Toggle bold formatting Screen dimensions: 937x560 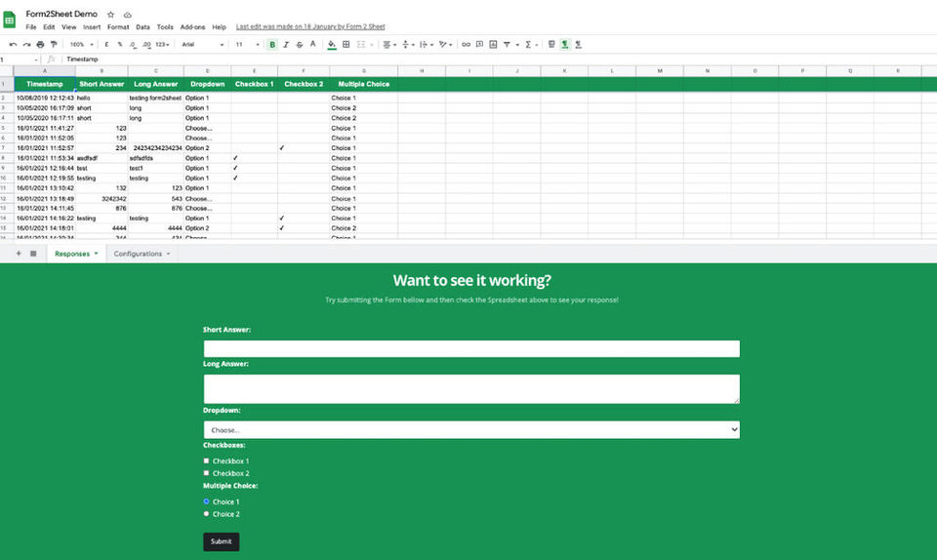click(272, 45)
